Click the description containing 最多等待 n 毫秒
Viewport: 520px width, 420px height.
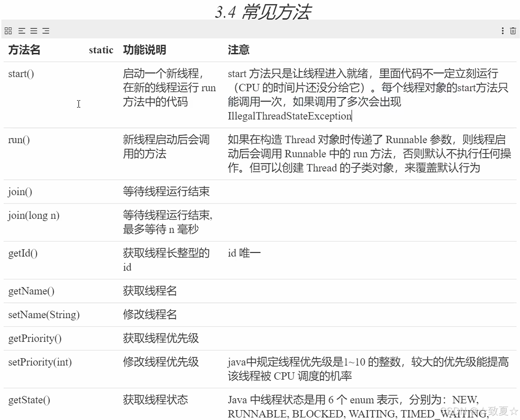pos(168,222)
